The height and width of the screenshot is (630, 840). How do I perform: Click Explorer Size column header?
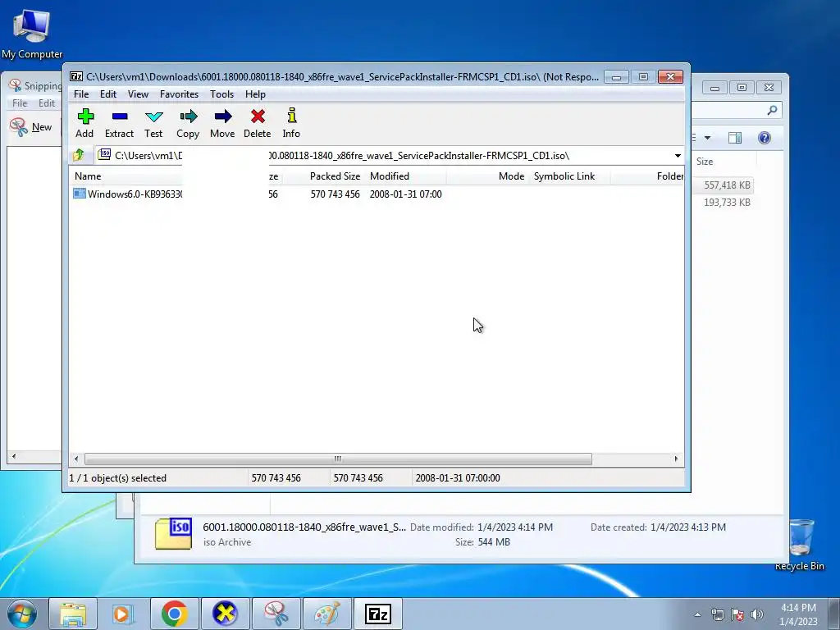pos(705,162)
